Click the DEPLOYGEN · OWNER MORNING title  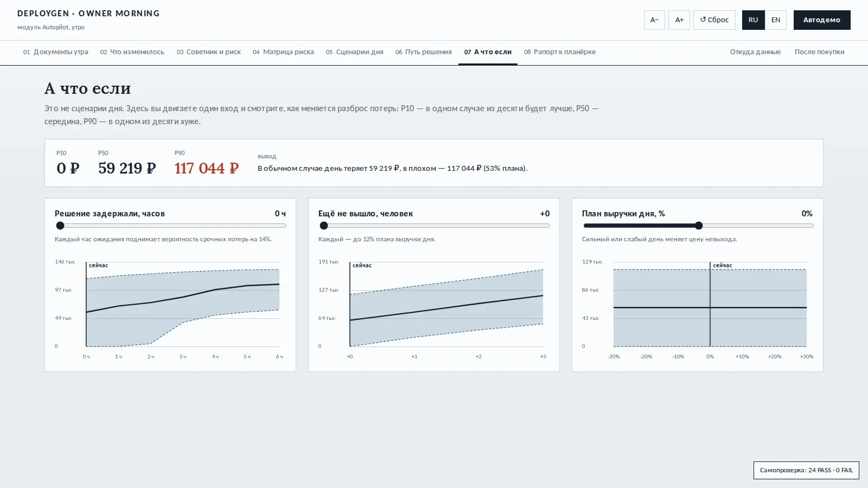88,13
